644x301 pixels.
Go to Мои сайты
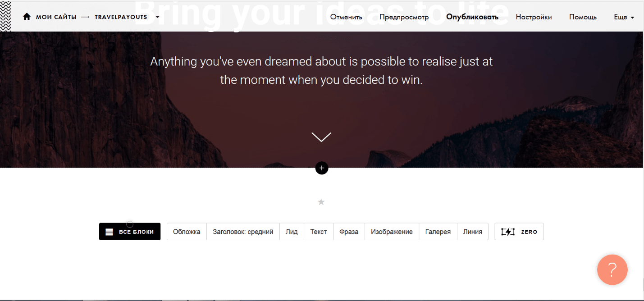(x=56, y=17)
